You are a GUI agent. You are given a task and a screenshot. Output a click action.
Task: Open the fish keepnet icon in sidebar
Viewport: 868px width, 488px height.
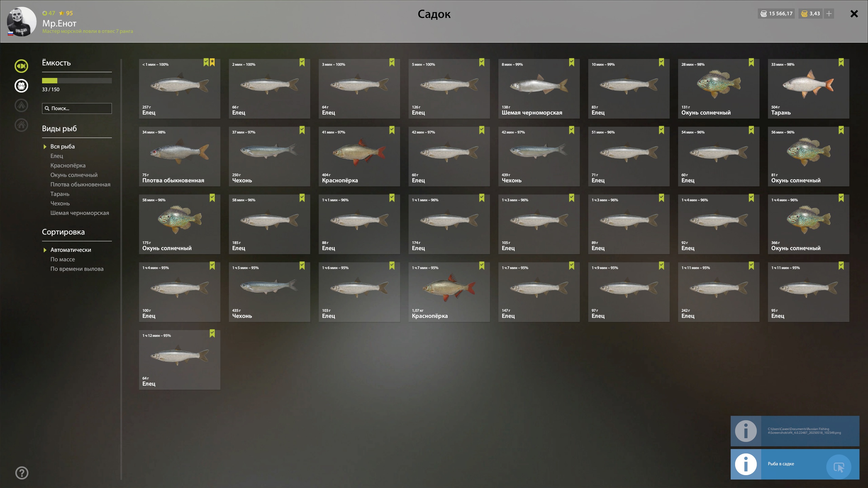[x=21, y=66]
